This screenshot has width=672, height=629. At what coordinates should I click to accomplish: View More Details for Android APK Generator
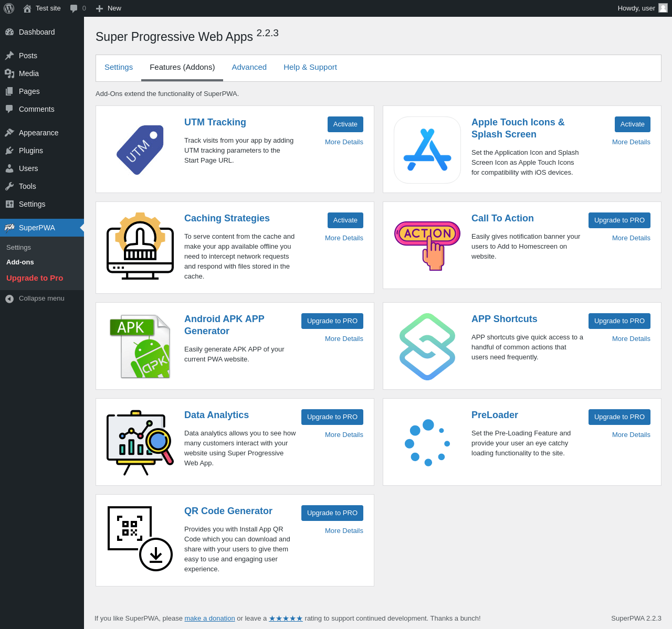[x=344, y=339]
